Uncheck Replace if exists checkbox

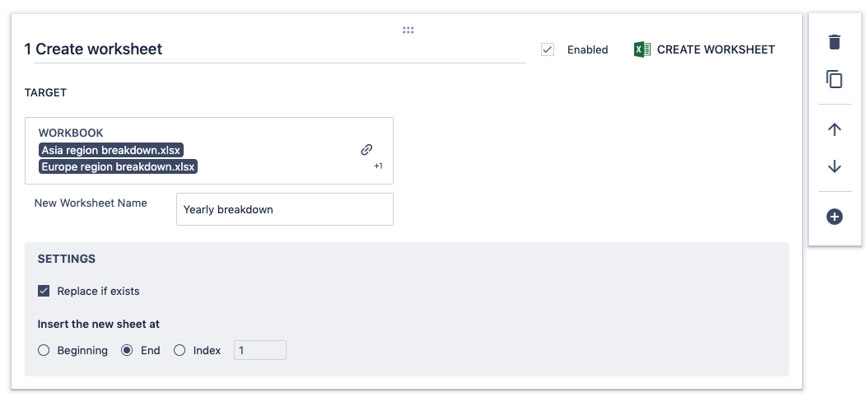[44, 291]
